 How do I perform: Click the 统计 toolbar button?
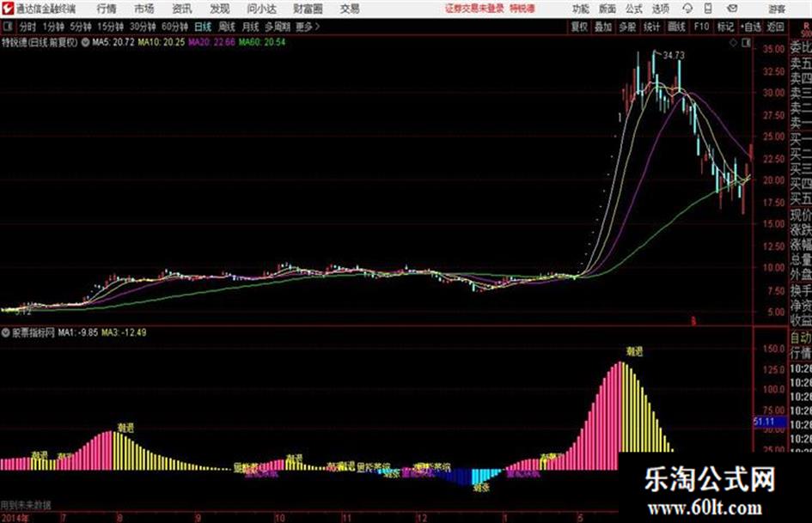651,27
